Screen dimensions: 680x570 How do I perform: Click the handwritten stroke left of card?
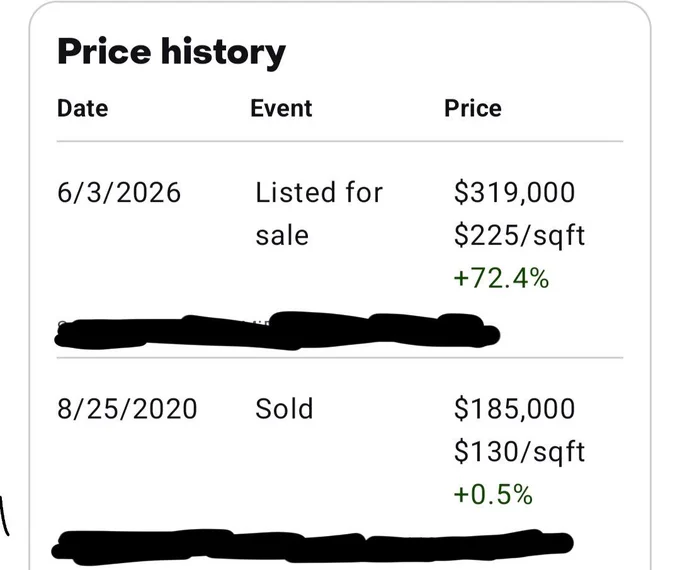(4, 517)
